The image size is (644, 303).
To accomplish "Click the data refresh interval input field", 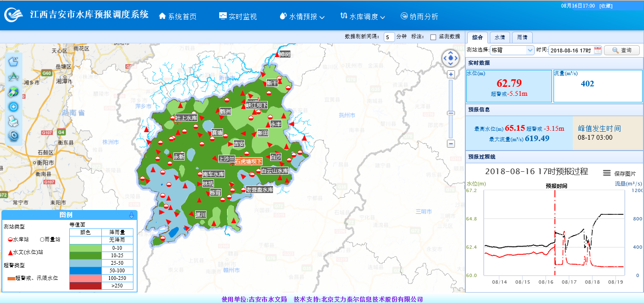I will [x=389, y=37].
